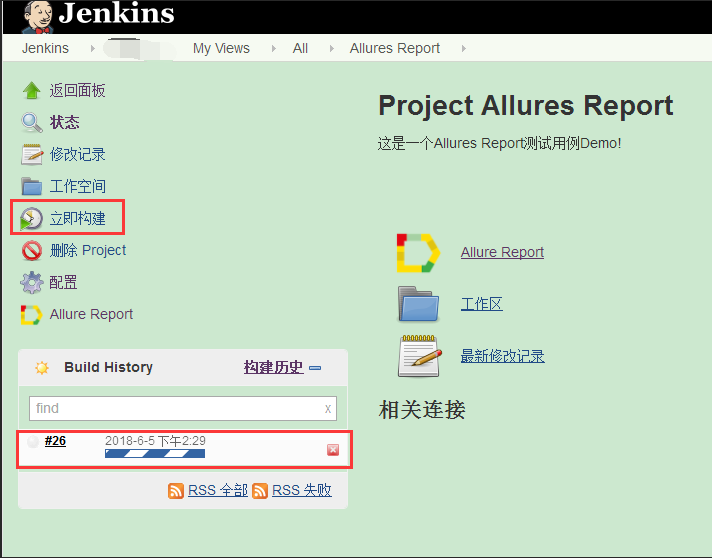Click the green up arrow icon for 返回面板
Viewport: 712px width, 558px height.
pyautogui.click(x=32, y=90)
